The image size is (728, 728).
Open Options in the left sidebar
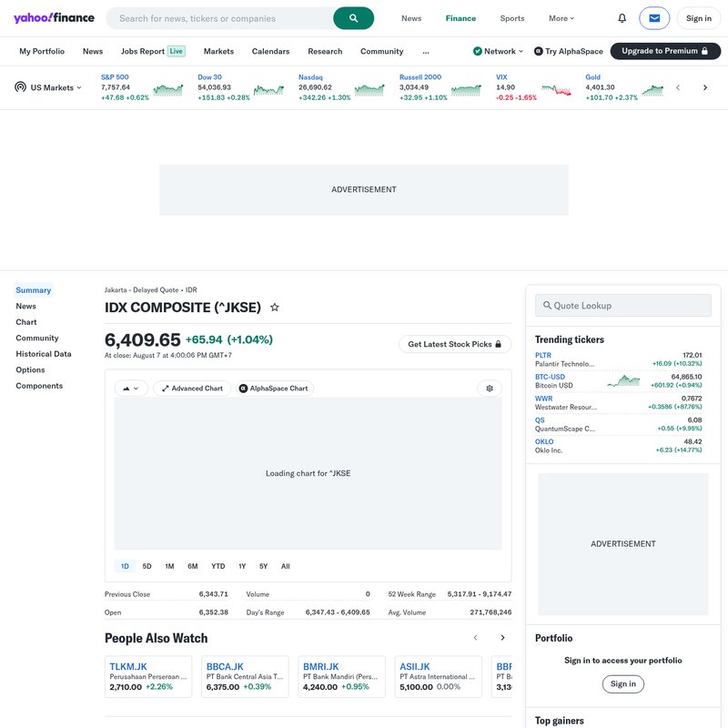click(30, 369)
